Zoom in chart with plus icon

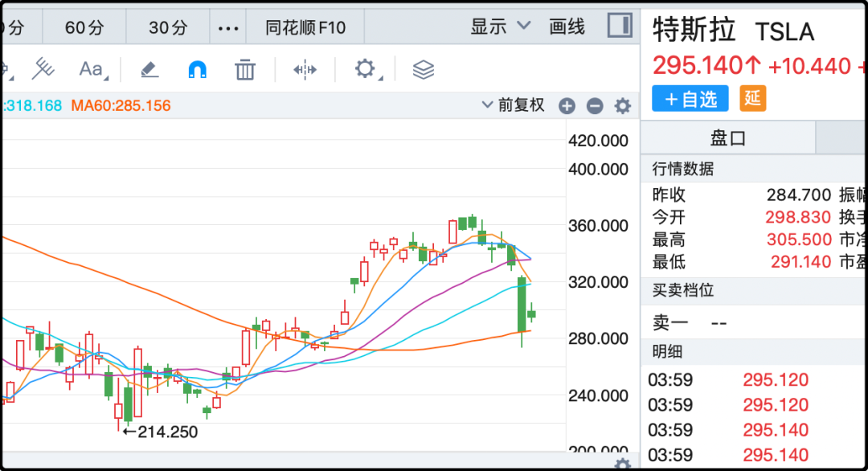[x=567, y=106]
